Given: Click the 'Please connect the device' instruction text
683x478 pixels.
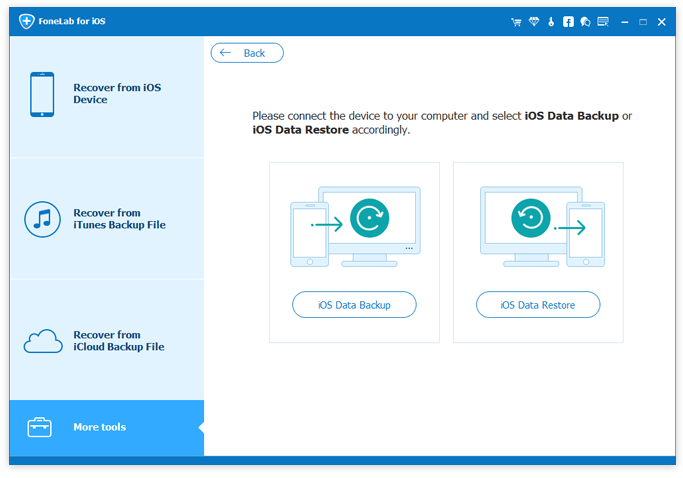Looking at the screenshot, I should 442,122.
